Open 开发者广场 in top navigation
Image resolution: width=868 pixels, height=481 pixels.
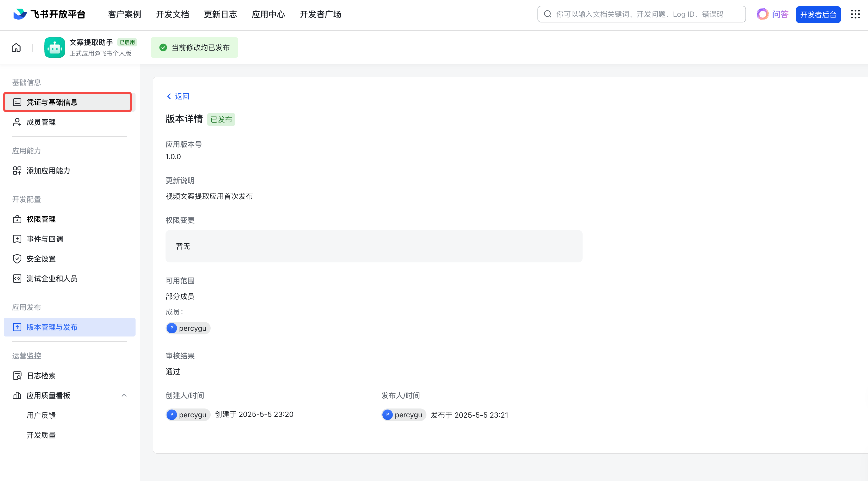click(x=321, y=14)
